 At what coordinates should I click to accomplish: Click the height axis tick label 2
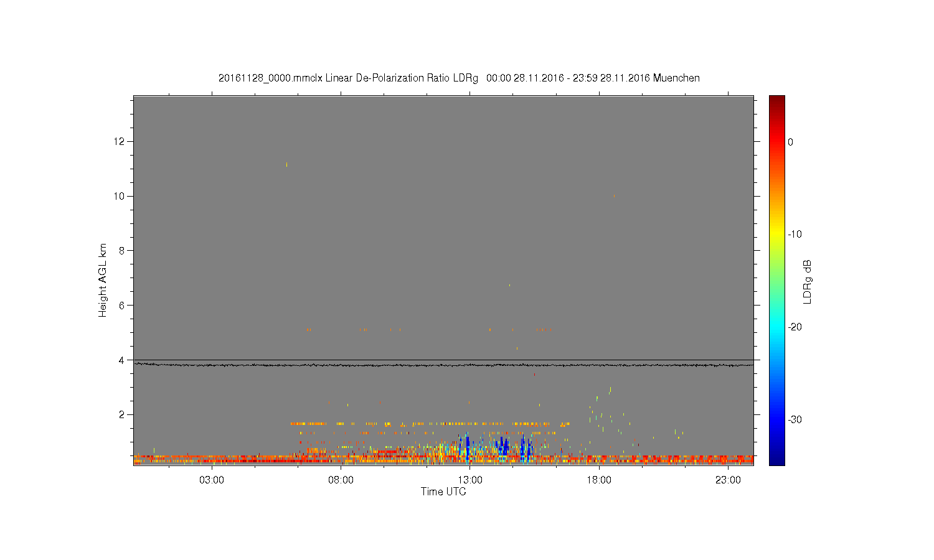[123, 414]
